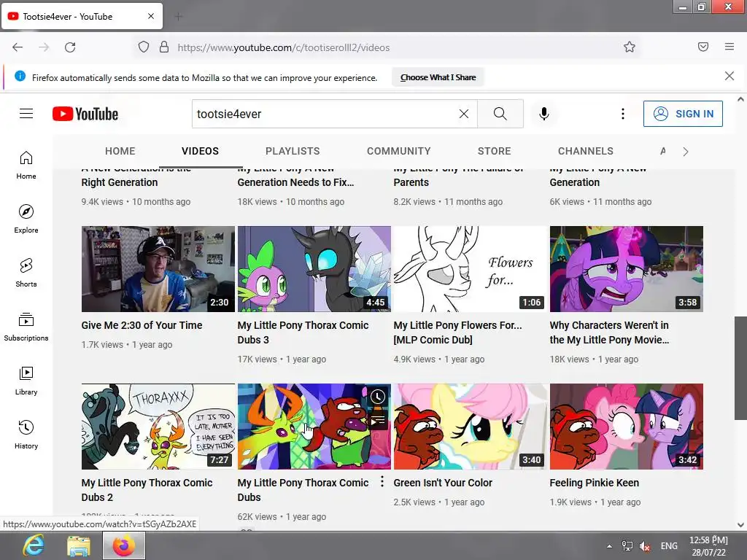
Task: Add Thorax Comic Dubs to Watch Later
Action: (377, 397)
